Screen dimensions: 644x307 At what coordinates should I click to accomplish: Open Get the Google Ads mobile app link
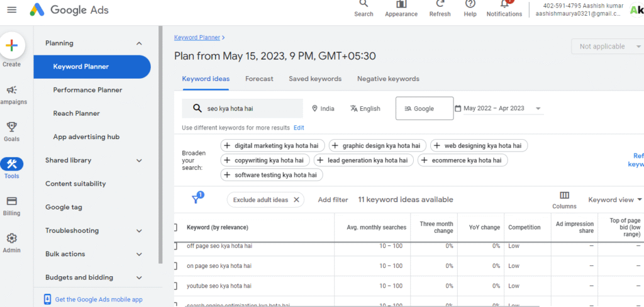(99, 299)
